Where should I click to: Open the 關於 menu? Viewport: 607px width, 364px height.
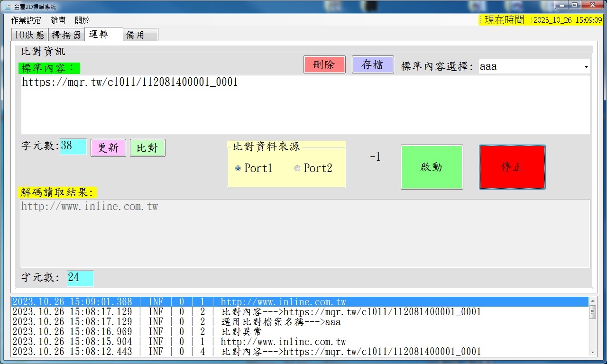82,20
